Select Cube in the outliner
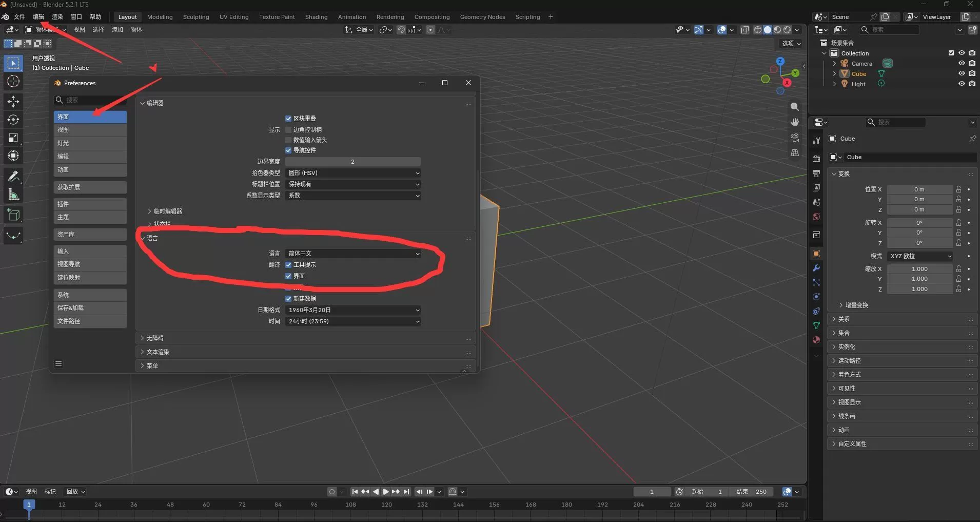Viewport: 980px width, 522px height. tap(859, 74)
